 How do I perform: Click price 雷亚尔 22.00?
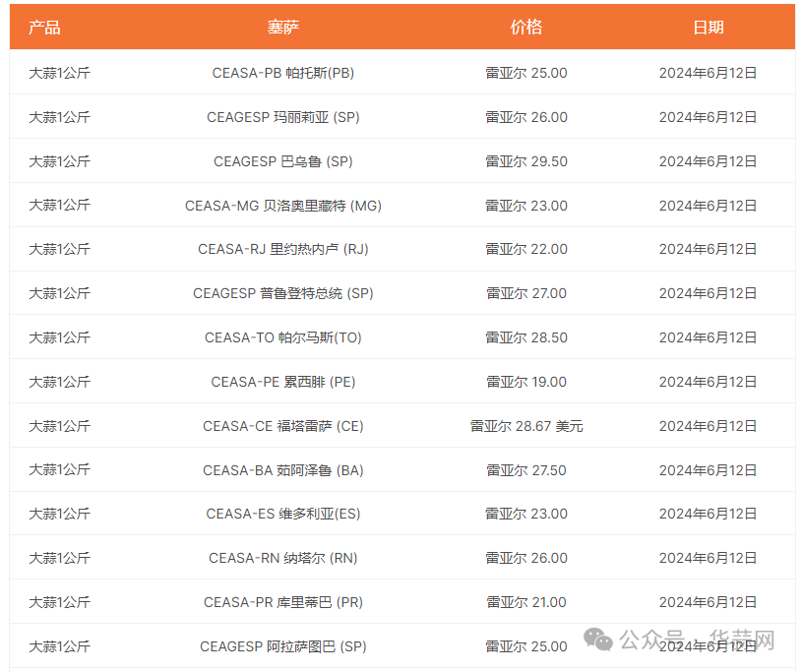[526, 249]
